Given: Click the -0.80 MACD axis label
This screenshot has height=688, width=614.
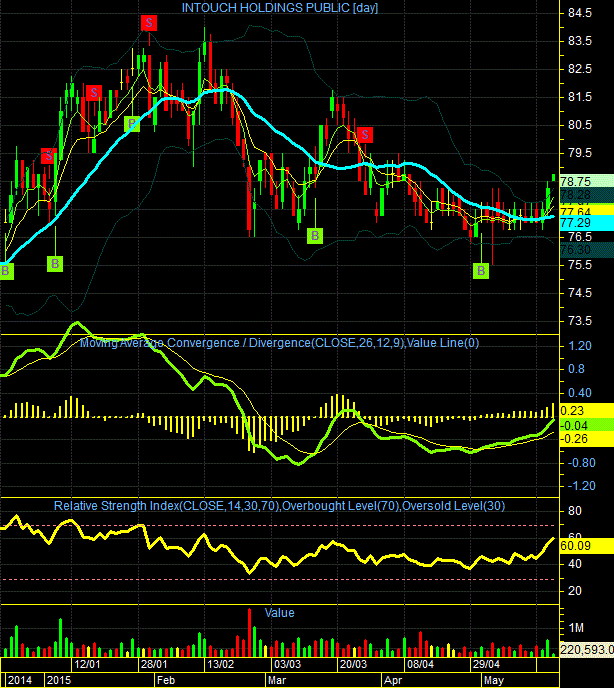Looking at the screenshot, I should [580, 462].
